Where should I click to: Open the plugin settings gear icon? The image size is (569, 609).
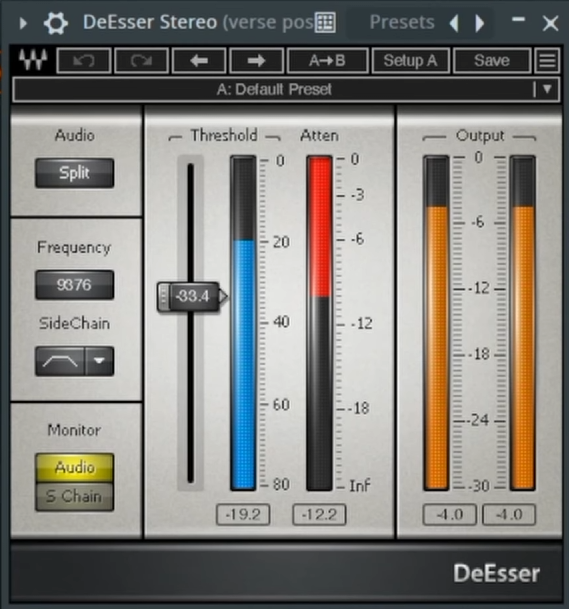[56, 23]
